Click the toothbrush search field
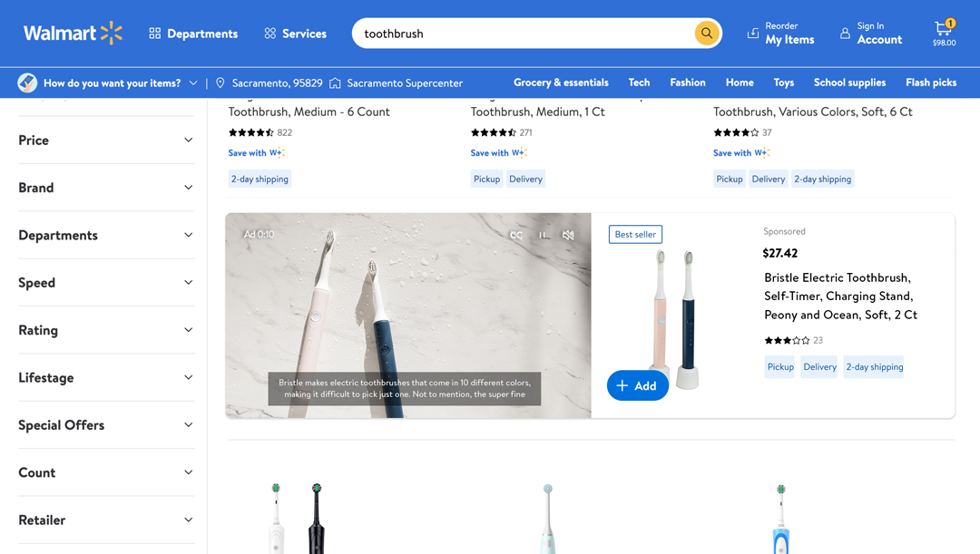Viewport: 980px width, 554px height. [524, 34]
